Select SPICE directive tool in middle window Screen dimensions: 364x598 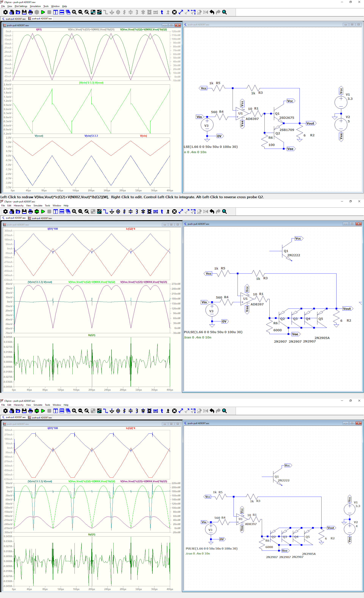pos(168,211)
